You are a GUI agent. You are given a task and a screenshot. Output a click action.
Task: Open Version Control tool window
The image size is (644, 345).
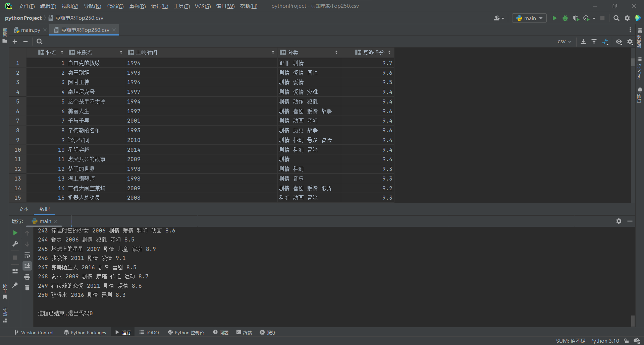[34, 332]
